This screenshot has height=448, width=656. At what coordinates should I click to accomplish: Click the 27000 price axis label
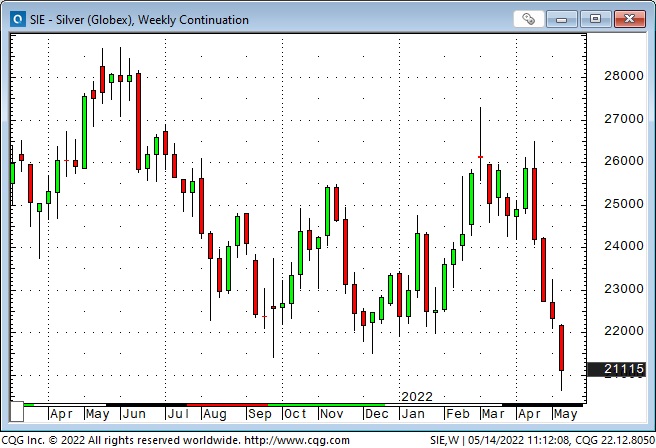click(624, 119)
